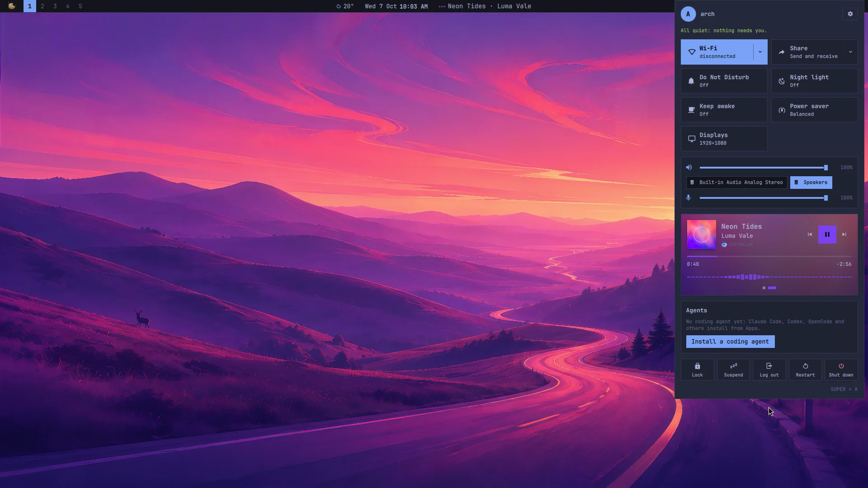
Task: Select the Speakers output port
Action: pos(811,183)
